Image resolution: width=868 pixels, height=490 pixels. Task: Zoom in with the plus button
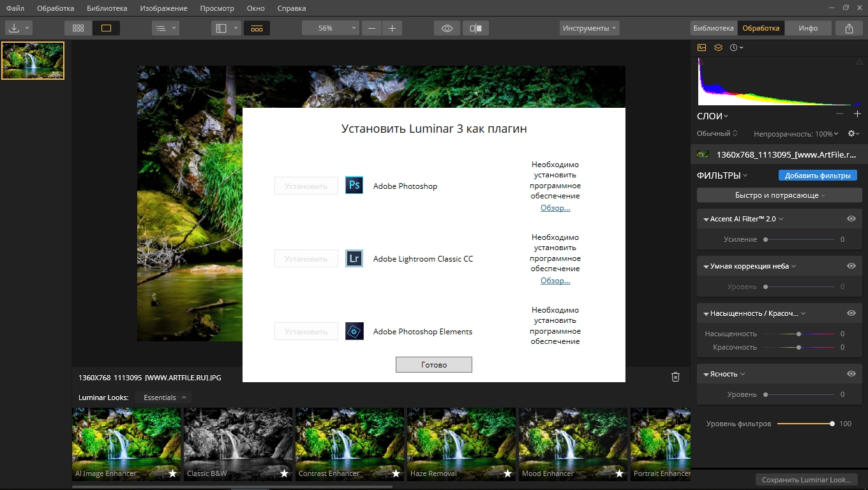coord(392,28)
